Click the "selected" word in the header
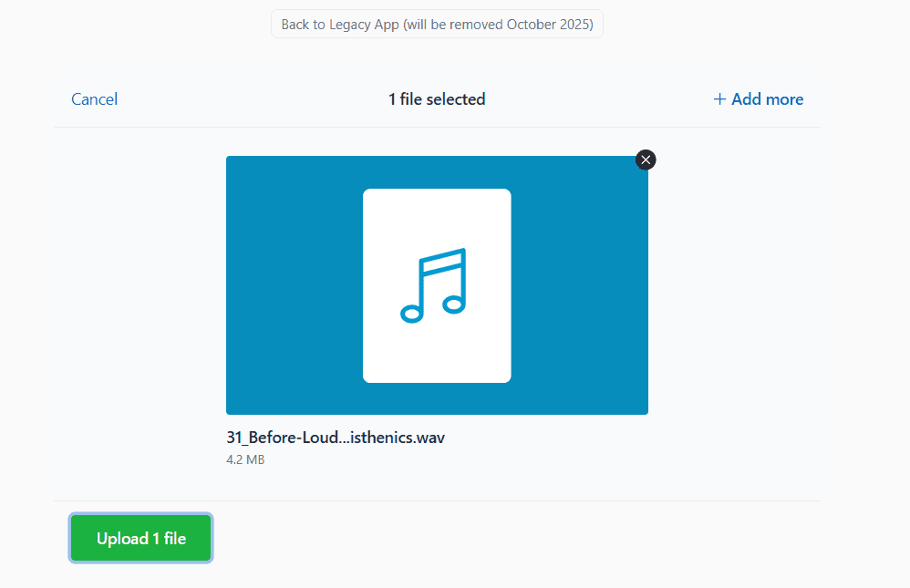The width and height of the screenshot is (910, 588). coord(456,99)
